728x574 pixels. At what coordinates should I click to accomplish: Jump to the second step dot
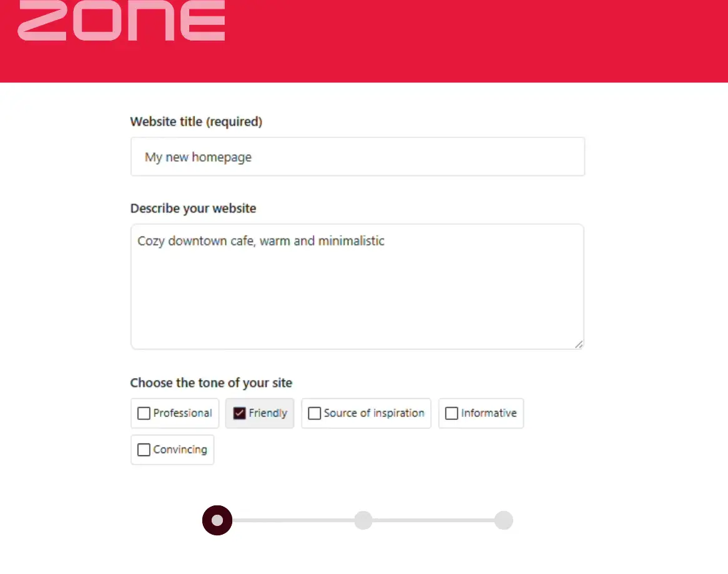pyautogui.click(x=363, y=520)
